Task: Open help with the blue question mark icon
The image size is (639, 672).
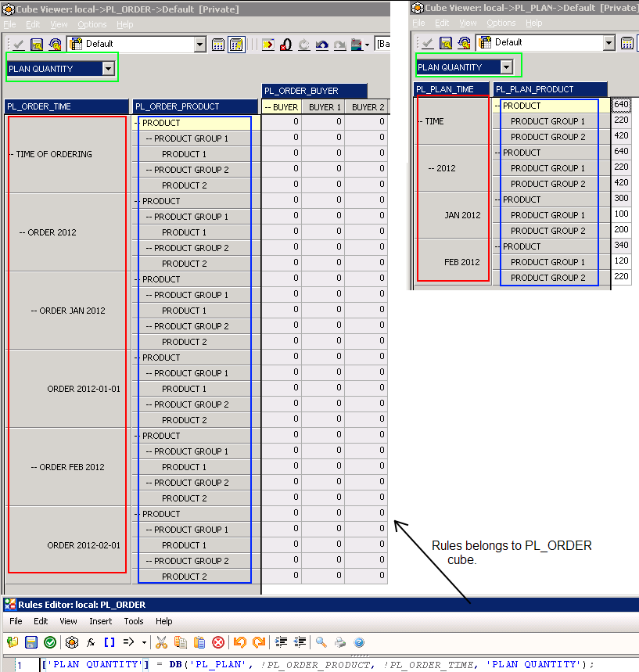Action: (x=359, y=642)
